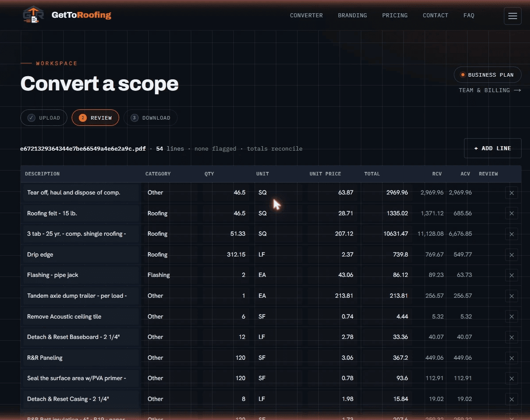Click the Business Plan badge
Image resolution: width=530 pixels, height=420 pixels.
pos(487,75)
